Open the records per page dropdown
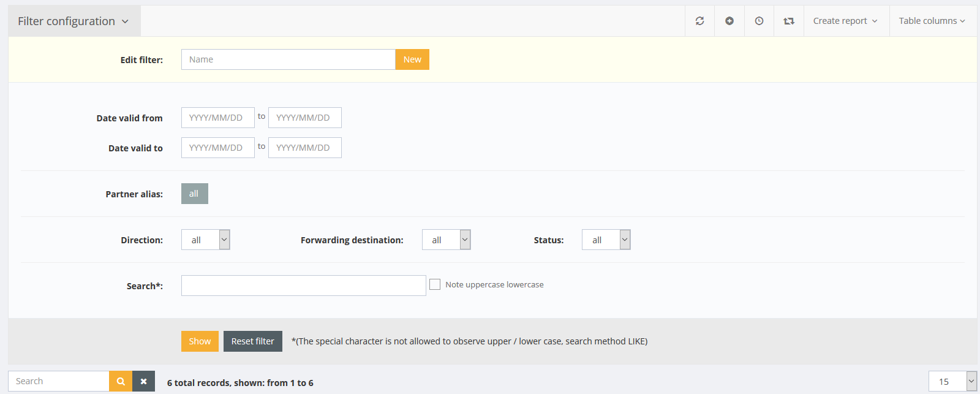The height and width of the screenshot is (394, 980). click(x=952, y=381)
